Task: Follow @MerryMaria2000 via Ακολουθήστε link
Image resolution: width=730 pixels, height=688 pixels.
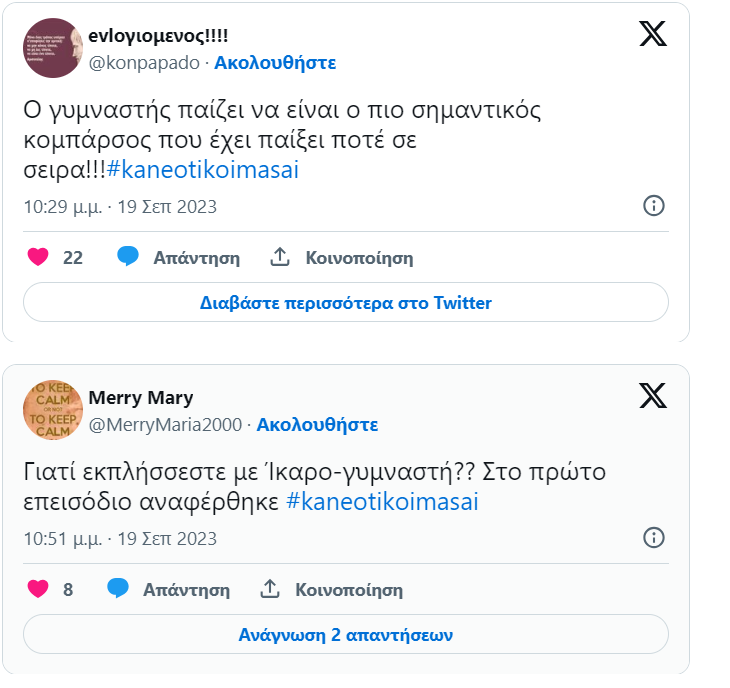Action: [317, 424]
